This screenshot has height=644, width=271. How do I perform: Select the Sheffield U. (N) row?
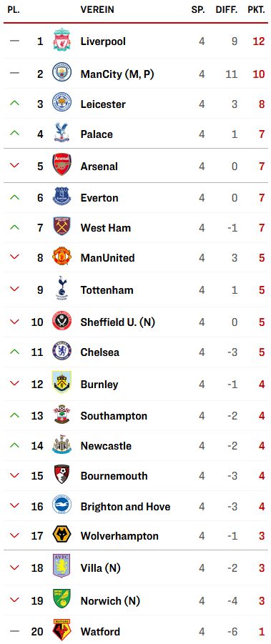[x=136, y=322]
